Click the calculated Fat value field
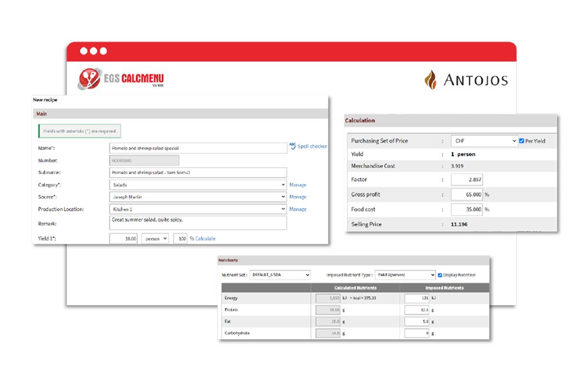The image size is (588, 384). (x=328, y=322)
